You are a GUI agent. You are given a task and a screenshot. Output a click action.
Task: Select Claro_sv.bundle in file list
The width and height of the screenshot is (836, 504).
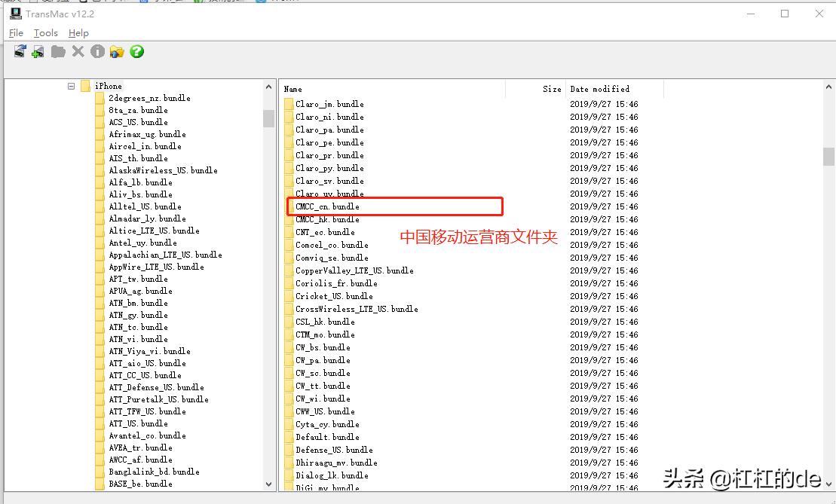pos(329,181)
